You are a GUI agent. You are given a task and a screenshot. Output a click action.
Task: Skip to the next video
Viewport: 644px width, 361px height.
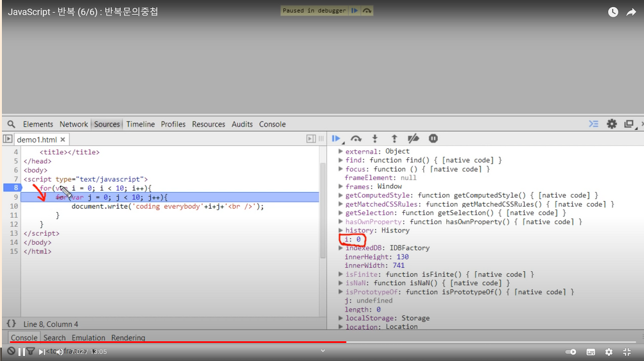pyautogui.click(x=42, y=351)
